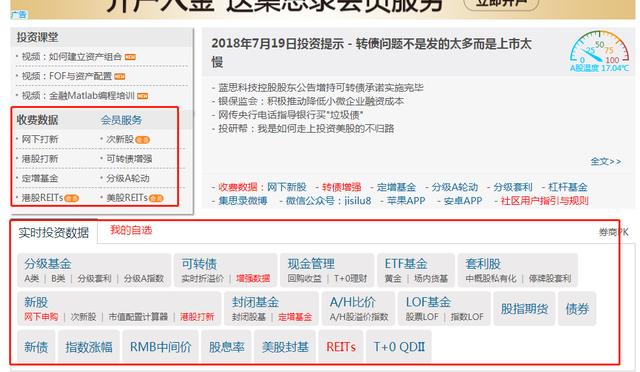Click the 全文>> link
This screenshot has height=372, width=640.
(x=606, y=161)
